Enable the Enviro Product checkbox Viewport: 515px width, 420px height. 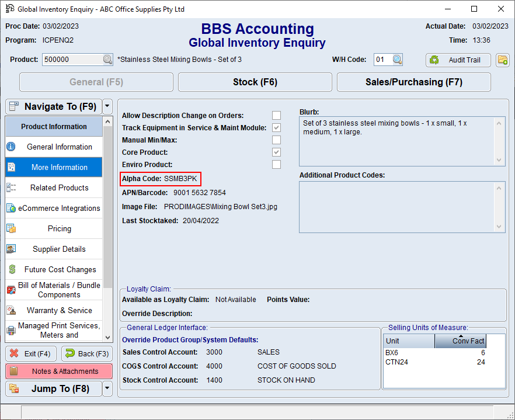[x=276, y=164]
